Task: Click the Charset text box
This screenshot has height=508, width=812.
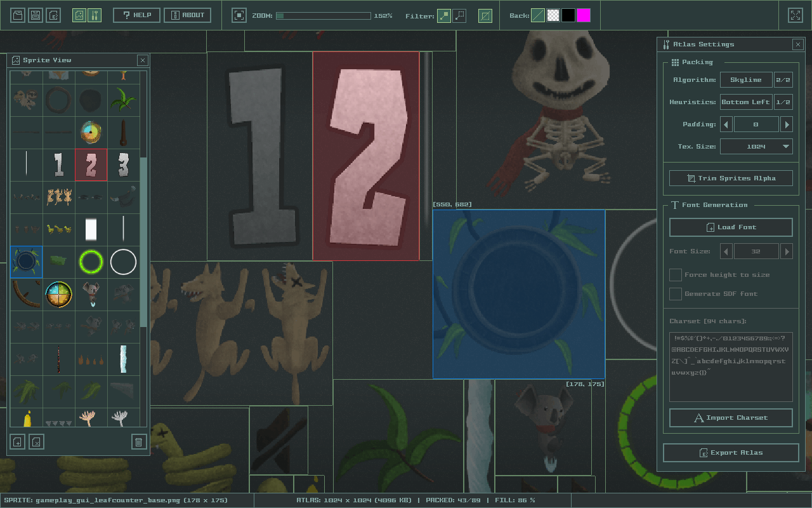Action: tap(731, 367)
